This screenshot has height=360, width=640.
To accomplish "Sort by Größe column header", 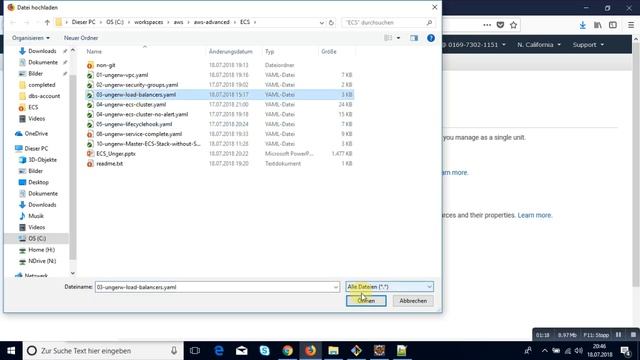I will coord(329,52).
